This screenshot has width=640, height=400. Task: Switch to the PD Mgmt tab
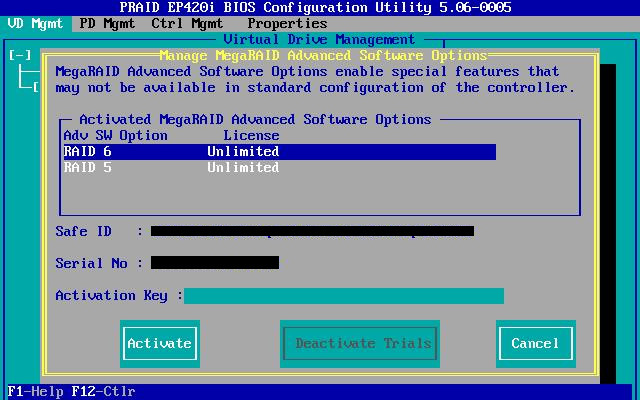[107, 24]
